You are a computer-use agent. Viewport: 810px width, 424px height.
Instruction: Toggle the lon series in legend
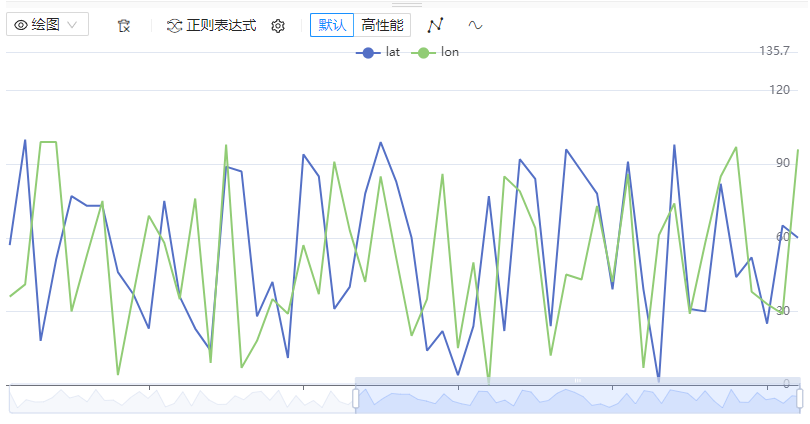point(449,52)
